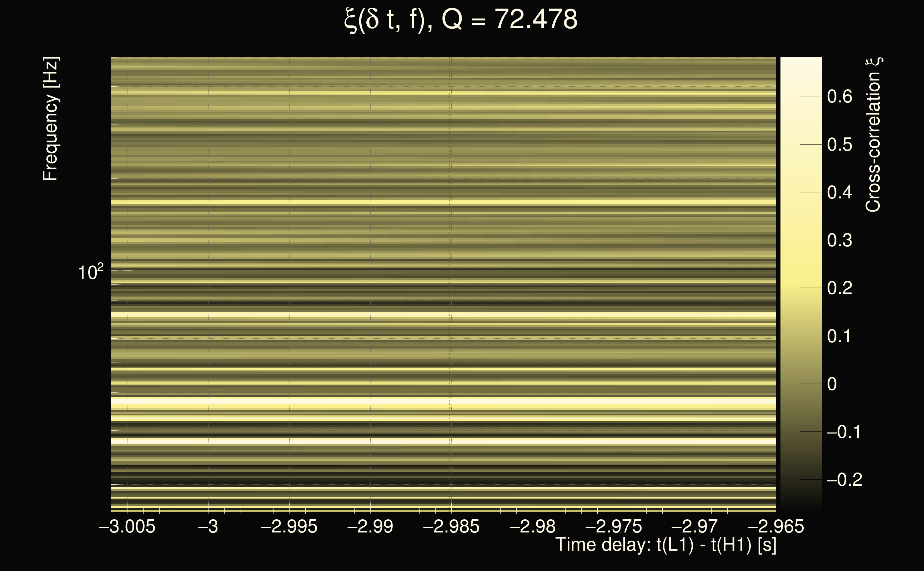Click the colorbar at the -0.2 level
924x571 pixels.
coord(801,480)
